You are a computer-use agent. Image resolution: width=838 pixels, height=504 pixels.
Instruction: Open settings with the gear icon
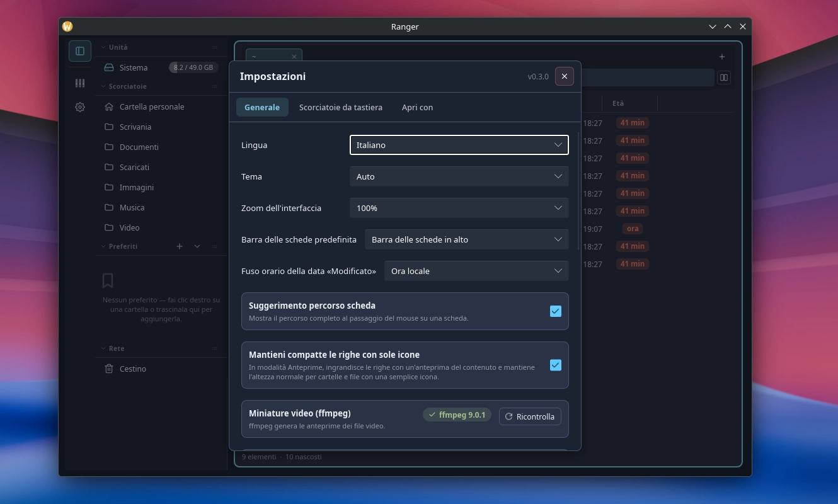tap(80, 107)
